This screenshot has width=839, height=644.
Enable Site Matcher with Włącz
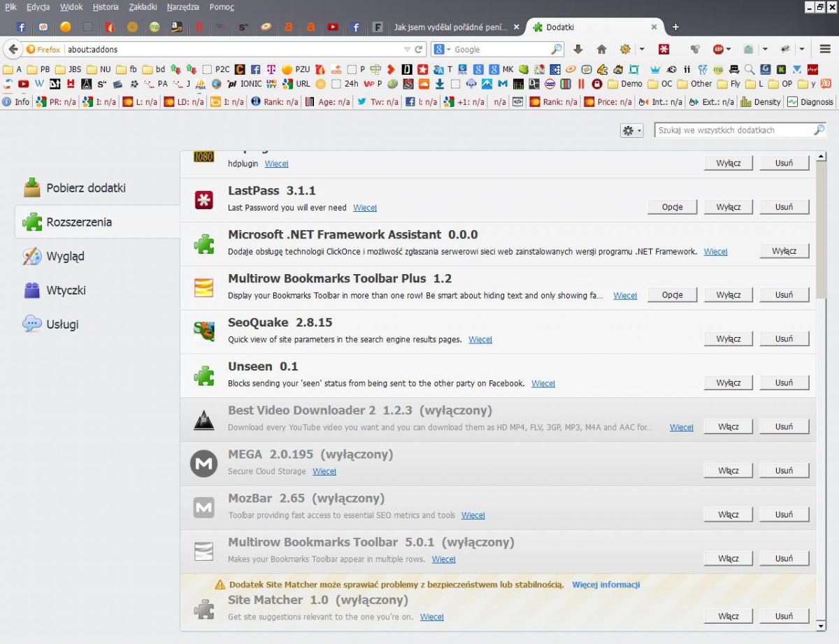pyautogui.click(x=729, y=616)
